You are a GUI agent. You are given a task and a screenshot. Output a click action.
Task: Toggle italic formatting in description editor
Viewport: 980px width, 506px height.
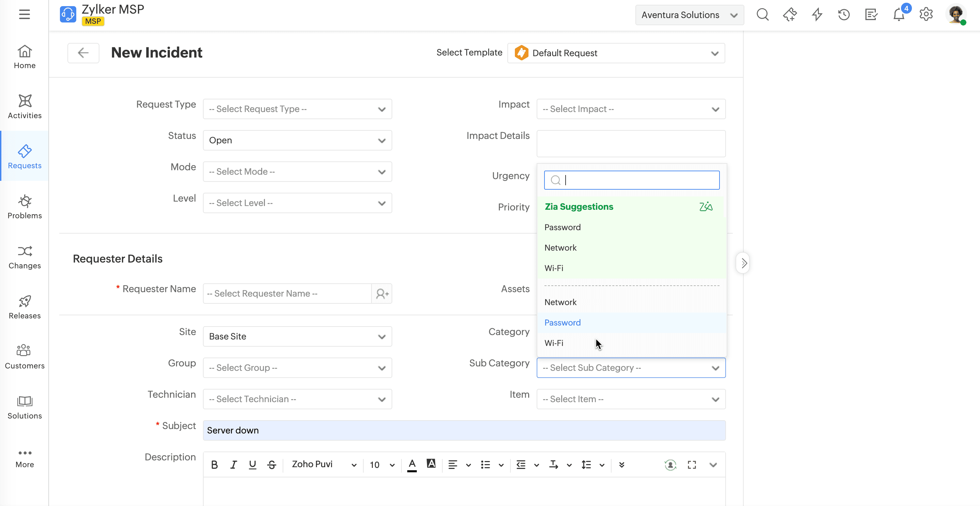point(234,464)
